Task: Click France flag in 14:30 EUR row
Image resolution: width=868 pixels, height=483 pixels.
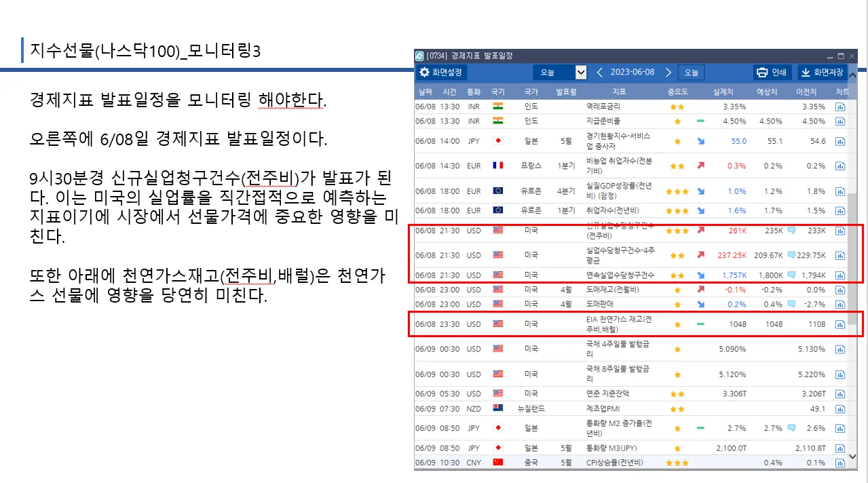Action: click(498, 166)
